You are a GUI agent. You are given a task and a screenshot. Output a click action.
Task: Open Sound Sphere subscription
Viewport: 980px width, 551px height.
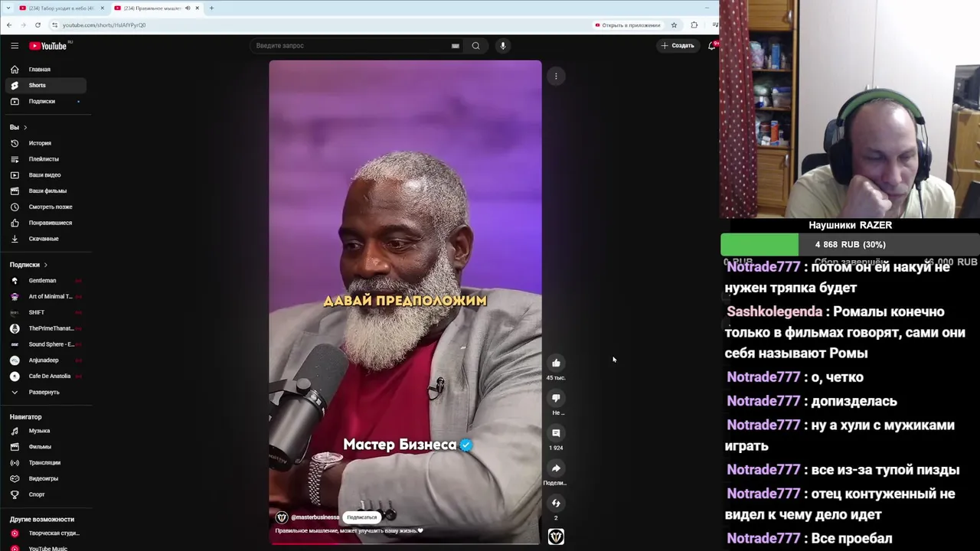point(46,344)
